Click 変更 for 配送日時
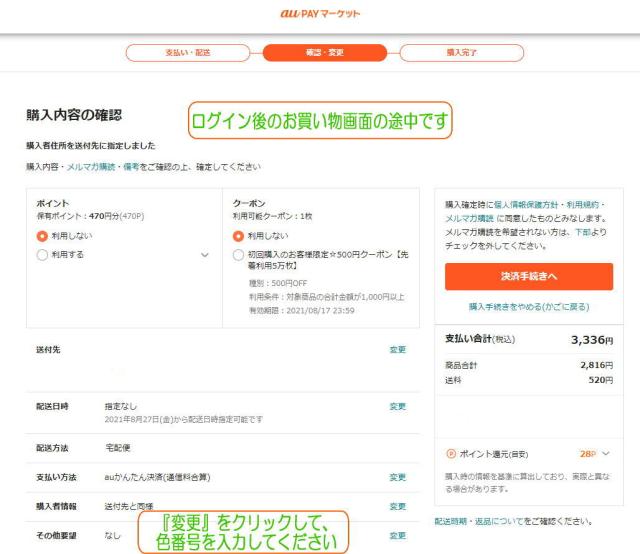Image resolution: width=640 pixels, height=554 pixels. coord(398,406)
